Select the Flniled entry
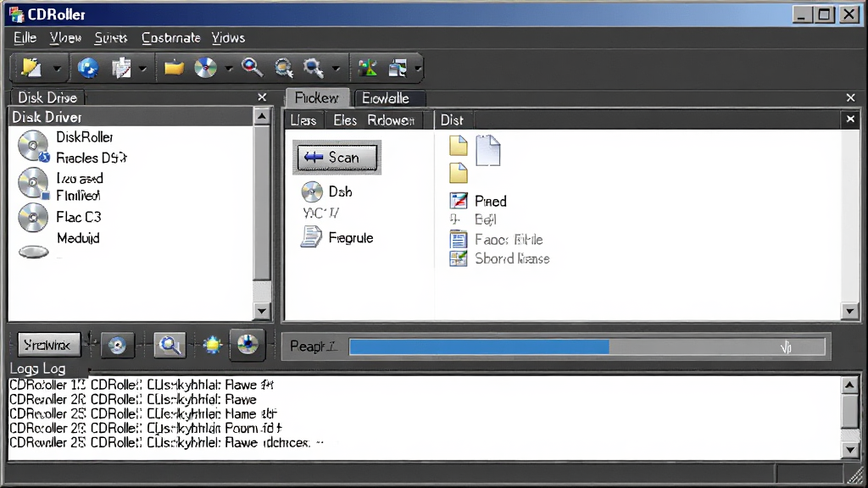 pos(78,196)
